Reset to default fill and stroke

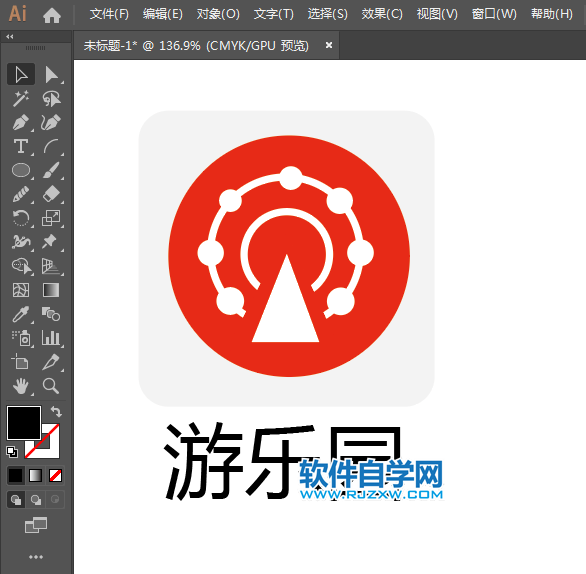point(12,452)
